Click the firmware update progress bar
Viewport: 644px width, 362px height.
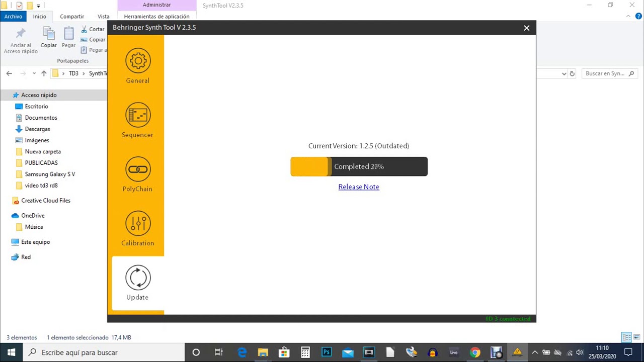pyautogui.click(x=359, y=166)
